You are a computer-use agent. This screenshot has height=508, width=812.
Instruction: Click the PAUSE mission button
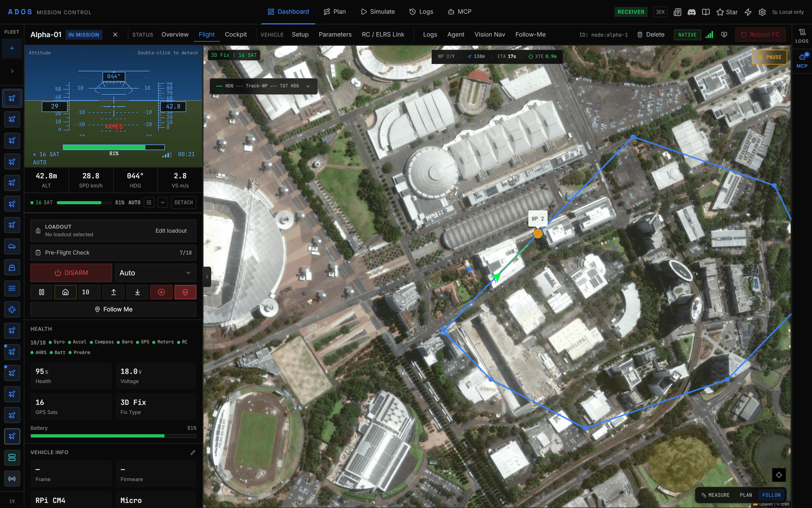(769, 57)
